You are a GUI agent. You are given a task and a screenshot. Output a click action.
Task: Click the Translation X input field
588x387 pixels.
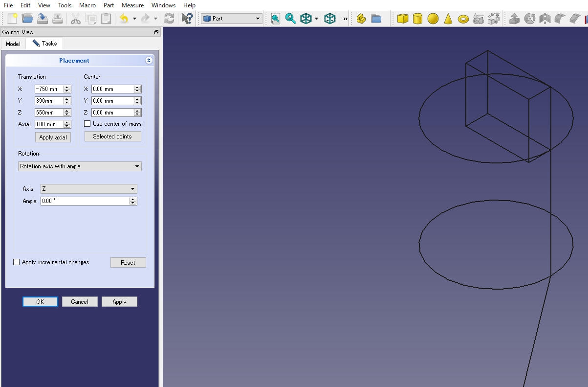49,89
